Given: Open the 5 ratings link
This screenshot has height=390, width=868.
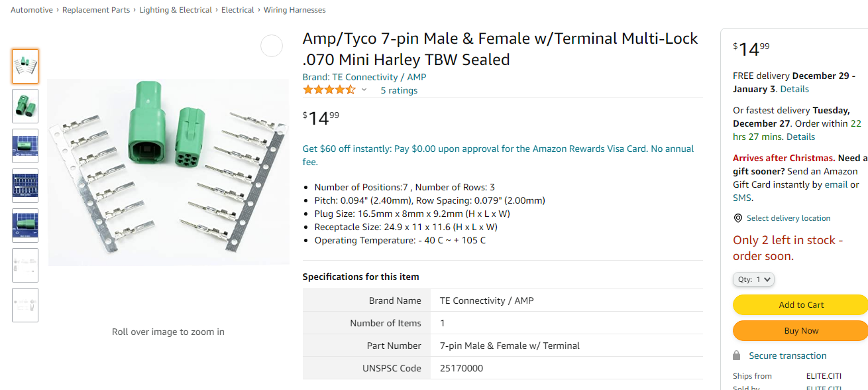Looking at the screenshot, I should [399, 90].
